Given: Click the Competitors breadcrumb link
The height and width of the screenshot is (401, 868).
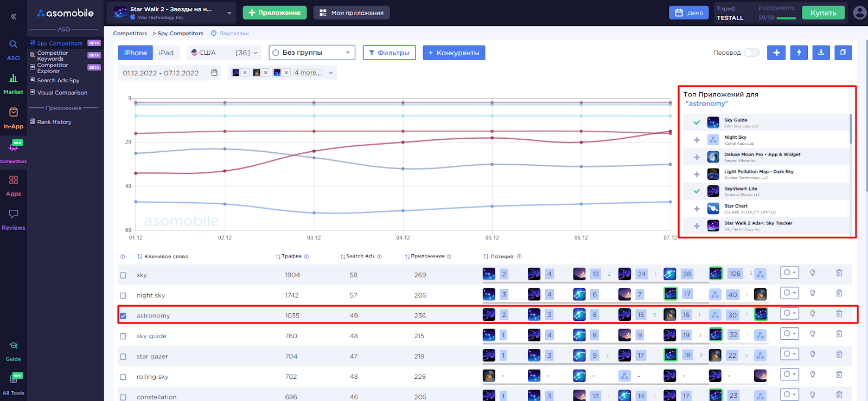Looking at the screenshot, I should pos(130,34).
